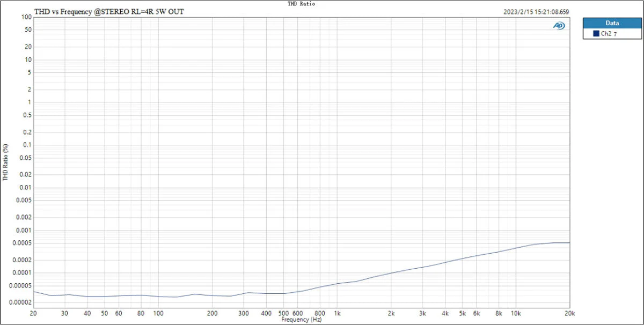Click the Ch2 blue color swatch in legend

596,33
